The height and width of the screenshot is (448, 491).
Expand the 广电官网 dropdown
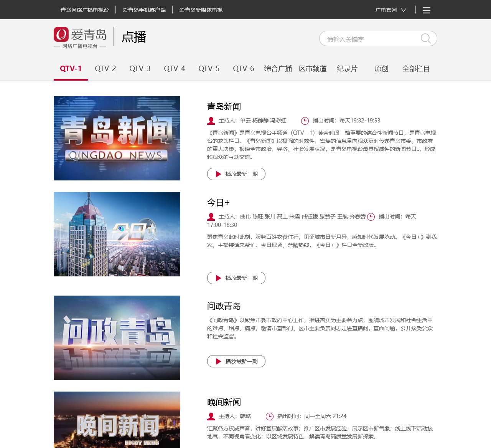390,10
